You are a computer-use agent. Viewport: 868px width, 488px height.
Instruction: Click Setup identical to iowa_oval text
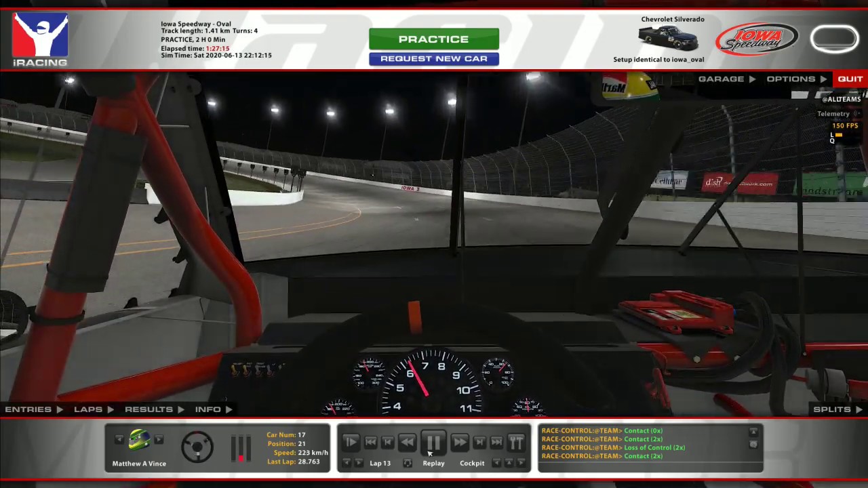(x=658, y=60)
